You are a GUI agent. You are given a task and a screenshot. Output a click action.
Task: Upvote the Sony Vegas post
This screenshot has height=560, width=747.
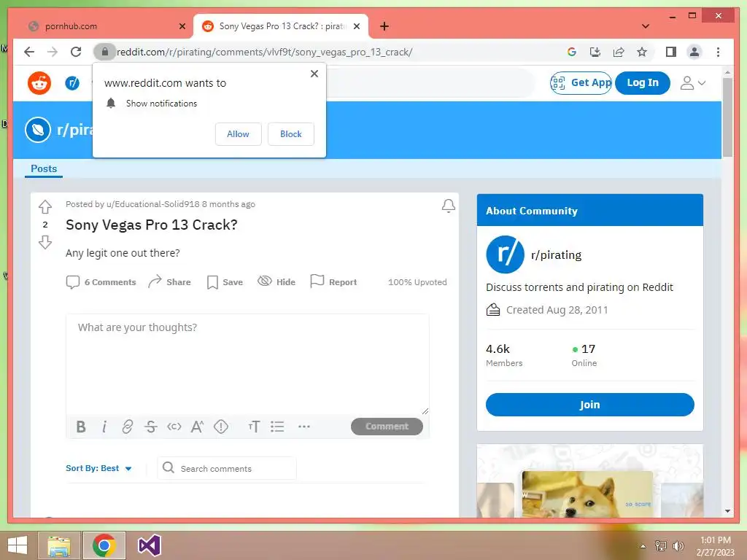pos(45,206)
